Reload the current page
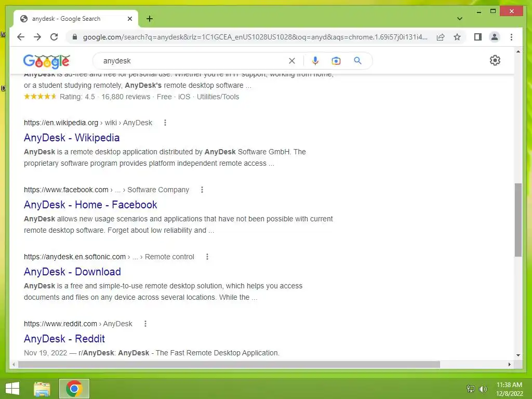 click(54, 37)
